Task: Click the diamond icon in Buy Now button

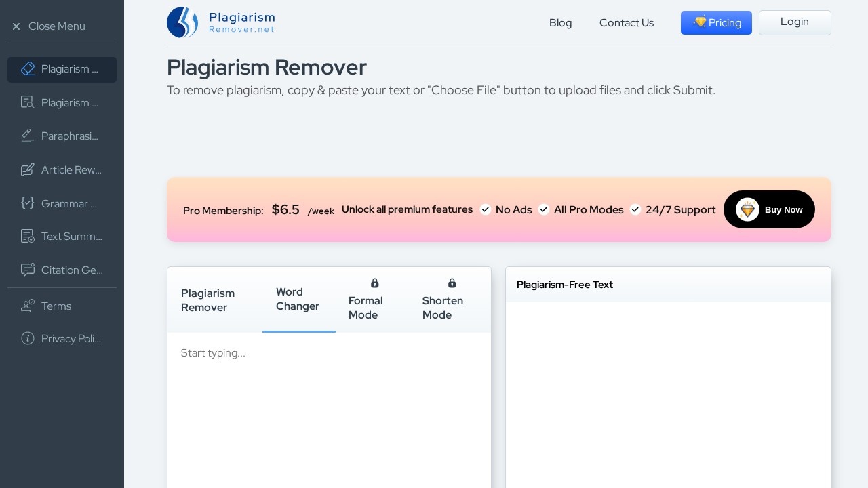Action: coord(747,209)
